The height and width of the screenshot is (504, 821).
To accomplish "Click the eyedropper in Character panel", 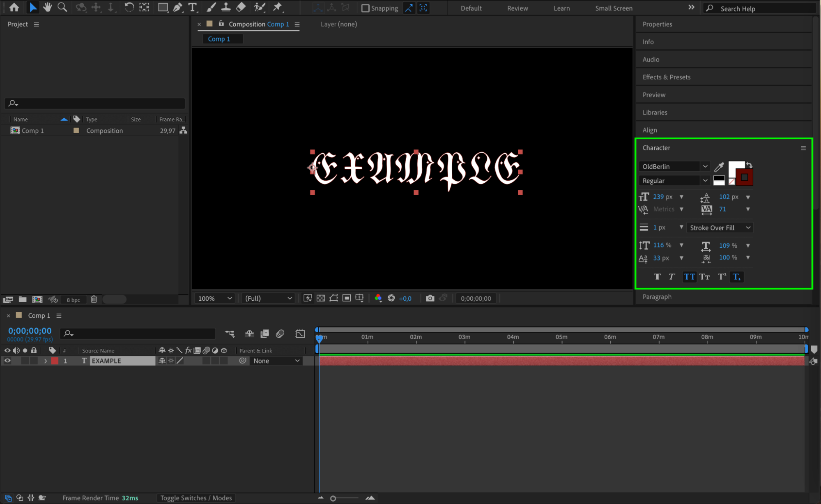I will point(719,166).
